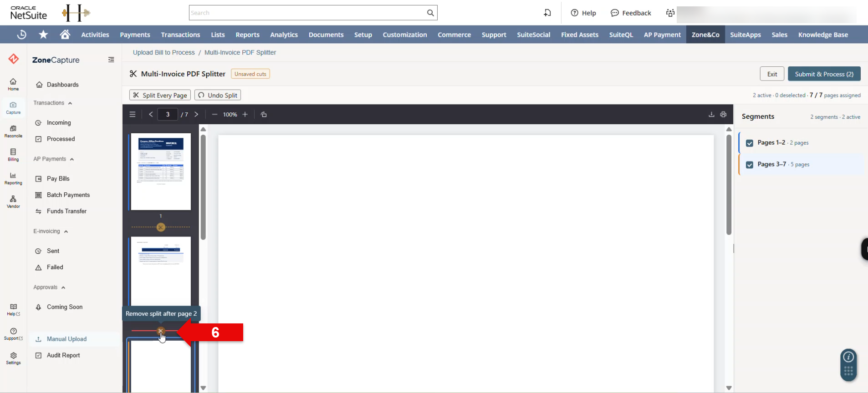The image size is (868, 393).
Task: Open the shortcuts star icon
Action: pos(43,35)
